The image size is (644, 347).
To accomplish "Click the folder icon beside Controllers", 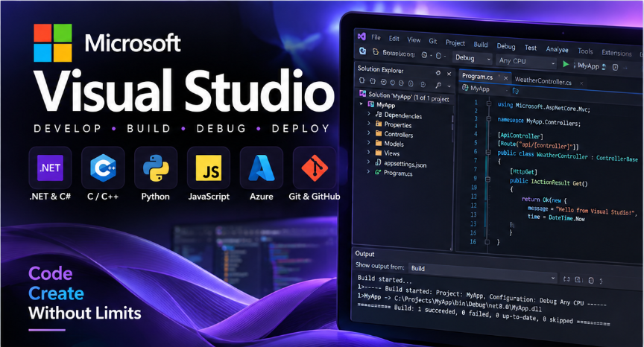I will (x=379, y=133).
